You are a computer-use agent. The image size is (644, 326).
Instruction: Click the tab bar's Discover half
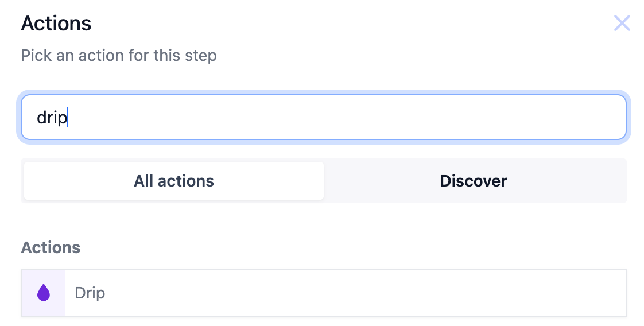tap(517, 181)
